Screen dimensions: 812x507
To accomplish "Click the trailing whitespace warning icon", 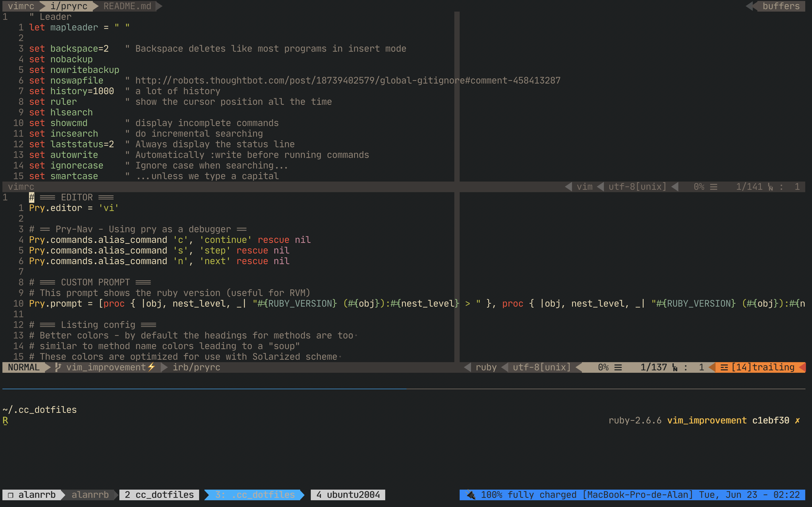I will (724, 367).
